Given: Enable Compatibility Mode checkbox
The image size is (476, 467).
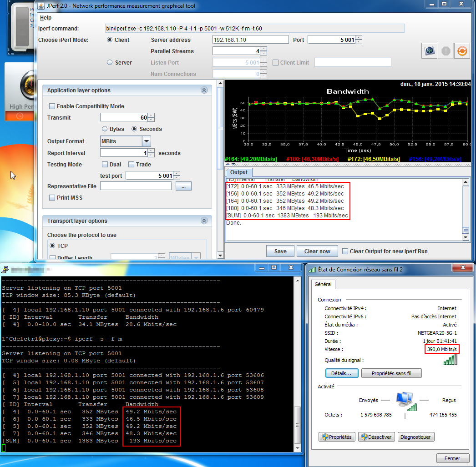Looking at the screenshot, I should pyautogui.click(x=52, y=106).
